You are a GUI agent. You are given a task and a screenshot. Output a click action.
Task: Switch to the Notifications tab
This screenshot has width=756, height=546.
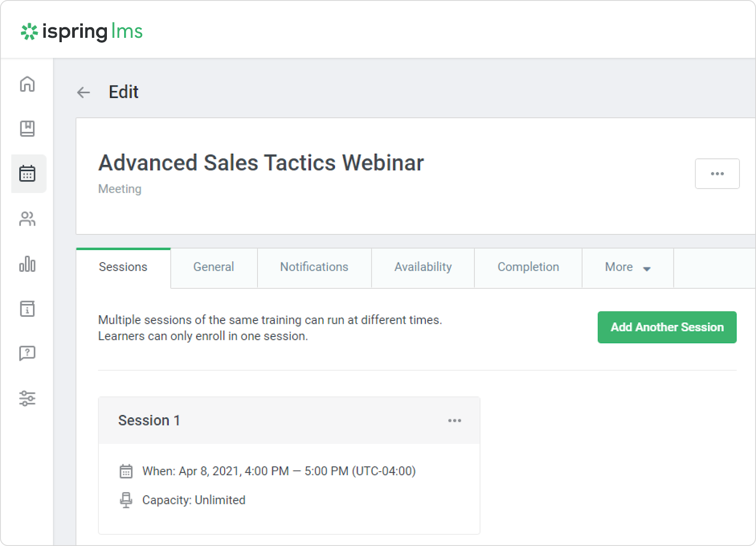314,268
